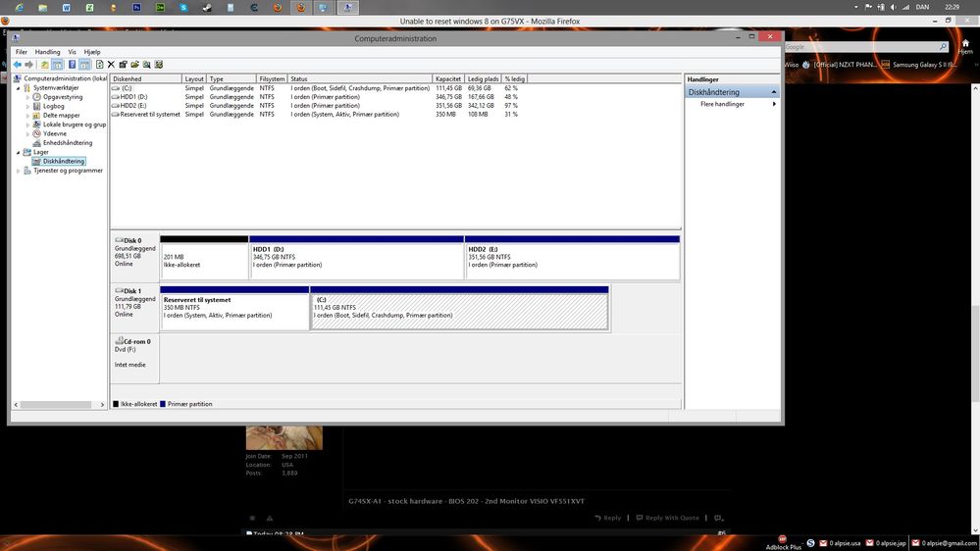Select the HDD1 (D:) partition block on Disk 0
980x551 pixels.
[x=357, y=258]
